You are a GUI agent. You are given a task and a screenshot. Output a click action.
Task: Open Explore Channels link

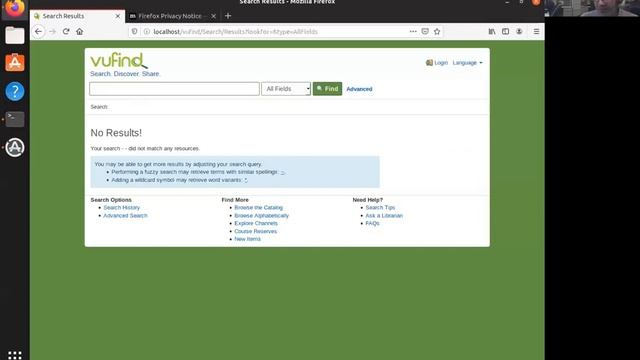coord(256,223)
